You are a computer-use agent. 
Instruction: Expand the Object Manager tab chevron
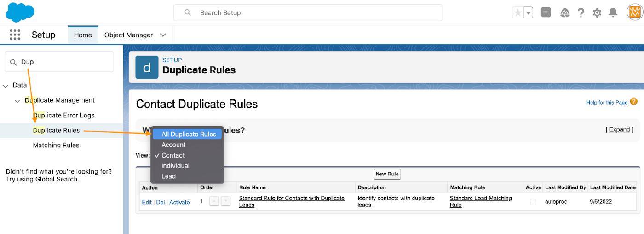coord(163,35)
